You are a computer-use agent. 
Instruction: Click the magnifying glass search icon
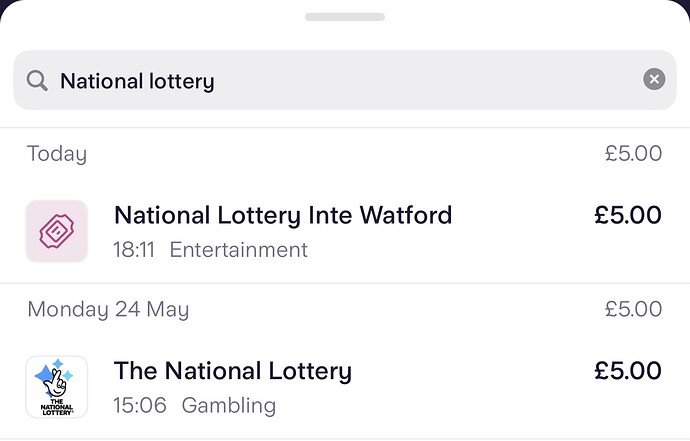(37, 80)
